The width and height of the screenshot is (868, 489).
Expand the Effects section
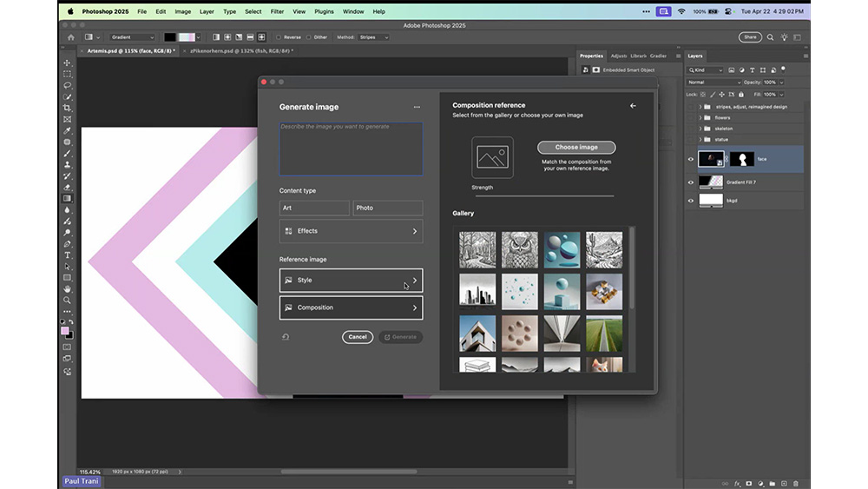(351, 231)
